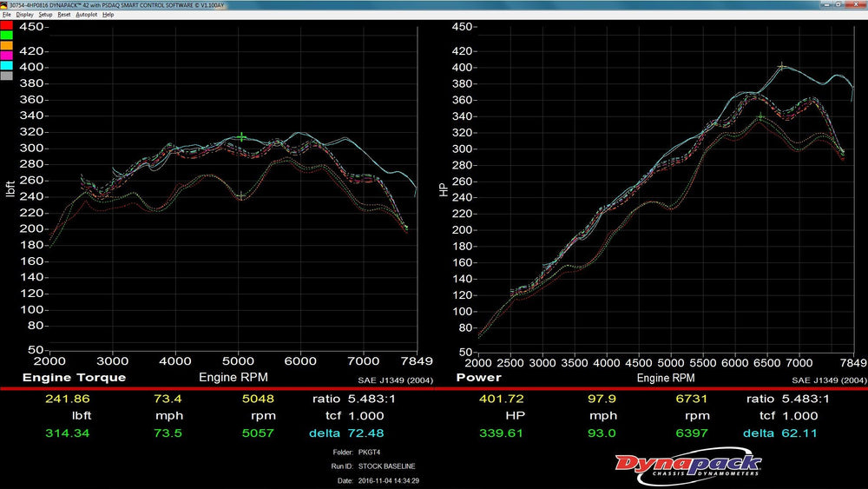868x489 pixels.
Task: Open the Display menu
Action: pyautogui.click(x=24, y=15)
